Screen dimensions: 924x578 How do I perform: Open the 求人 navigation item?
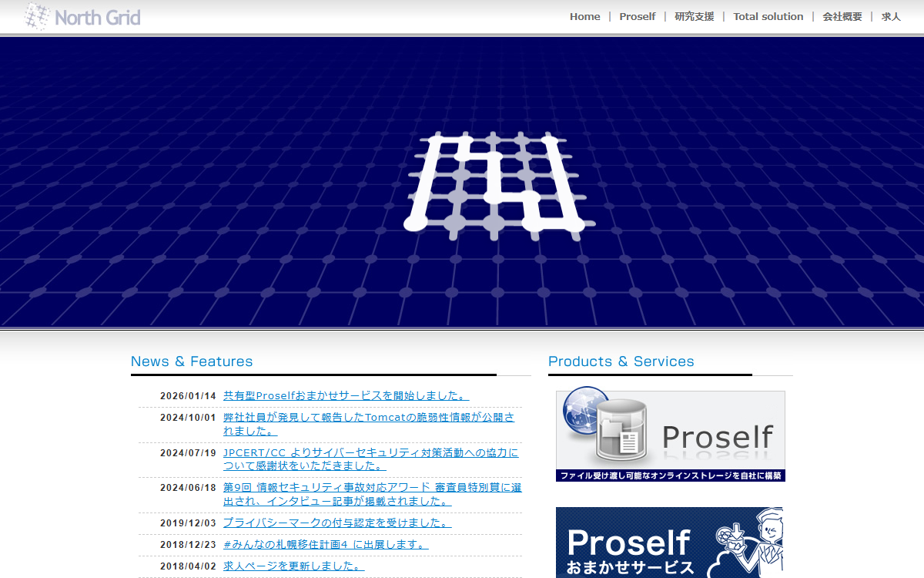pyautogui.click(x=891, y=16)
